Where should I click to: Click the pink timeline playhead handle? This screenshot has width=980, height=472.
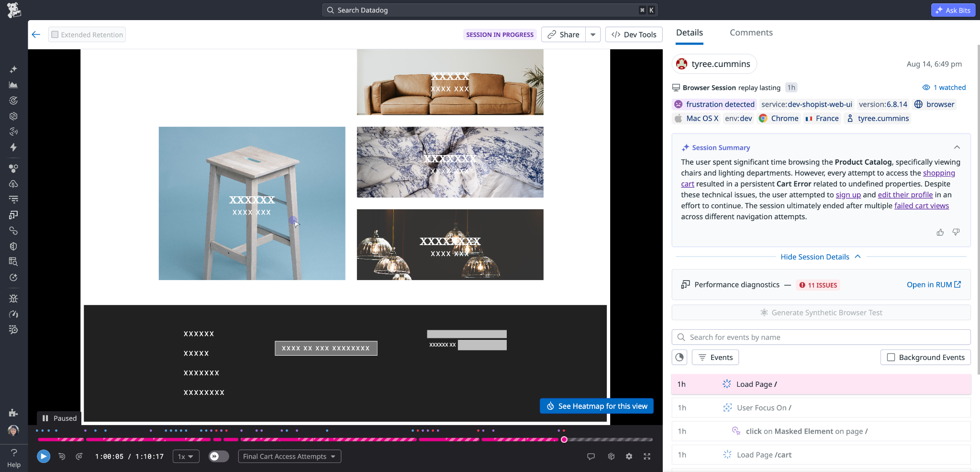pos(564,439)
